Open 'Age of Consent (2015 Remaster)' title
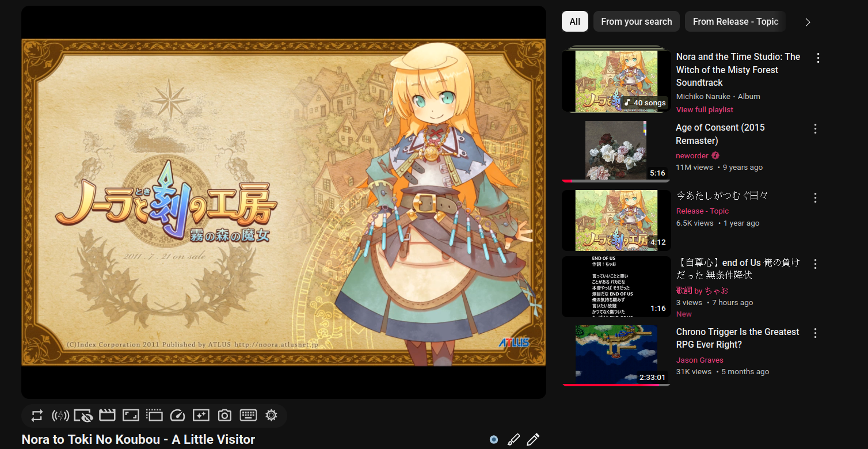Screen dimensions: 868x449 pyautogui.click(x=720, y=134)
